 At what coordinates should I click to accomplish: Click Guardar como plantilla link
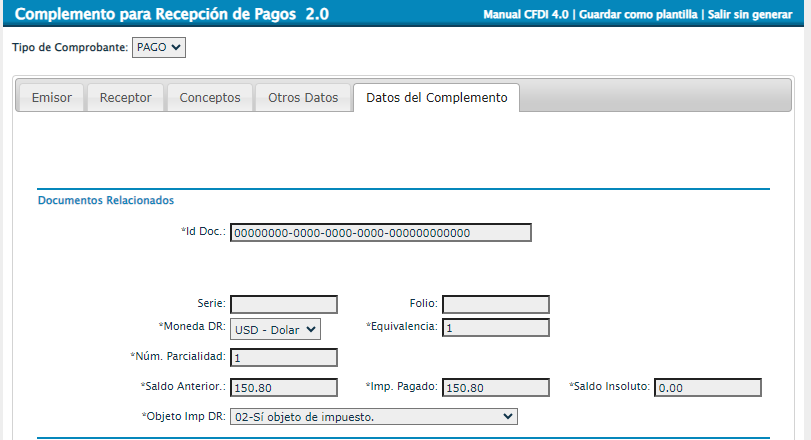coord(638,16)
